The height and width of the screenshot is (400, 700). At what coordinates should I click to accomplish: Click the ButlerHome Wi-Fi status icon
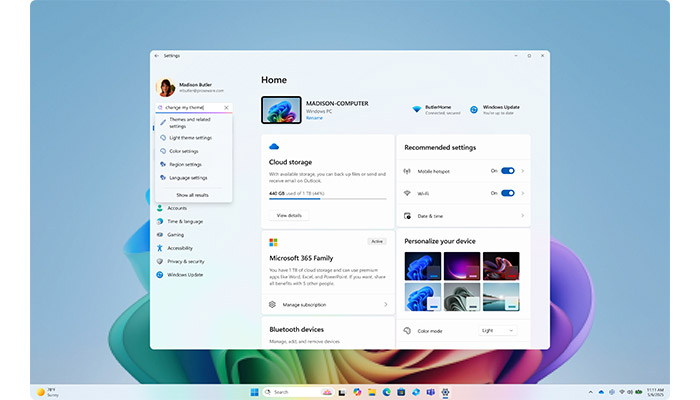tap(417, 109)
